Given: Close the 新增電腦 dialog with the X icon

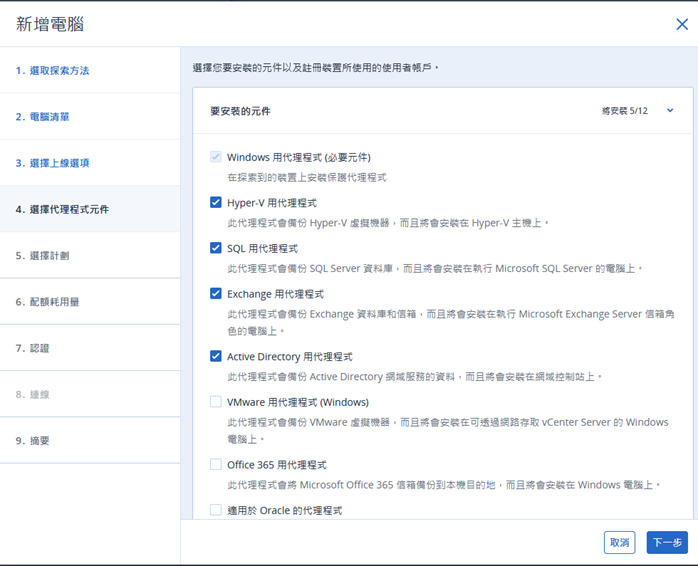Looking at the screenshot, I should [x=682, y=24].
